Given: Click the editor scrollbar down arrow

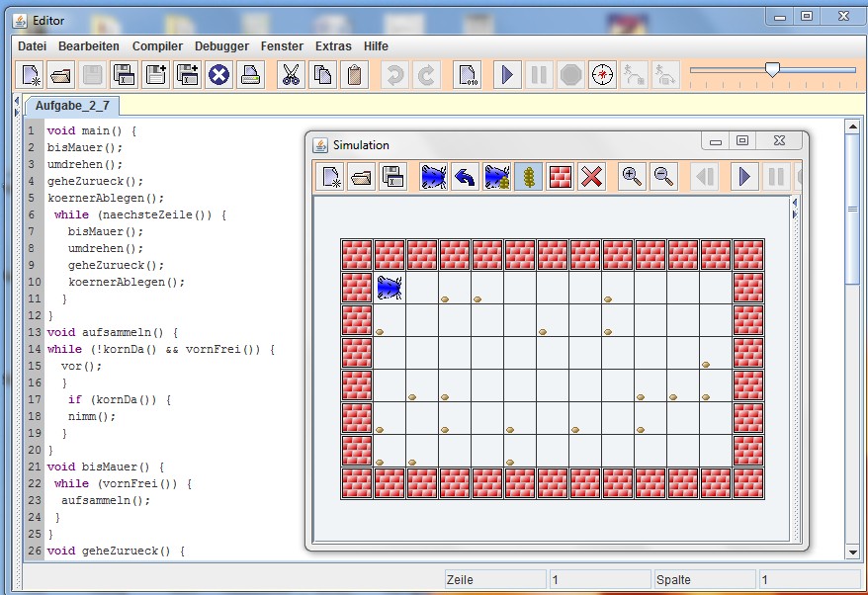Looking at the screenshot, I should tap(852, 552).
